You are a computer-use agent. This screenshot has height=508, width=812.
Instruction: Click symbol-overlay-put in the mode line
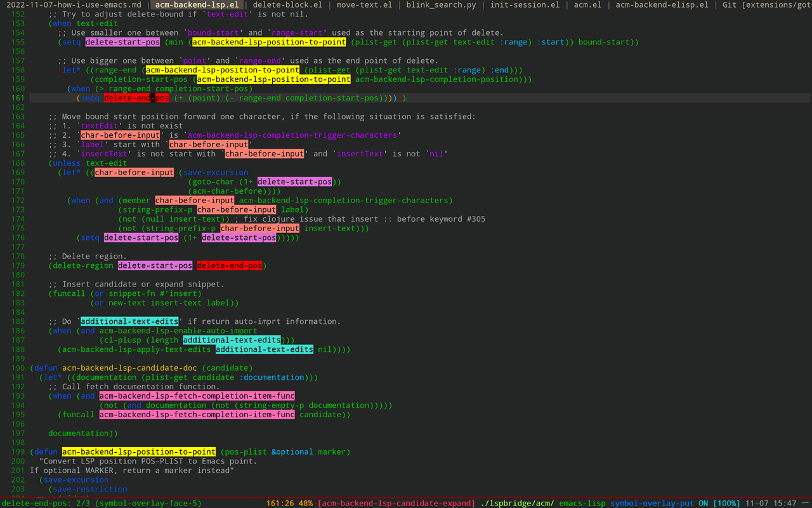coord(652,504)
